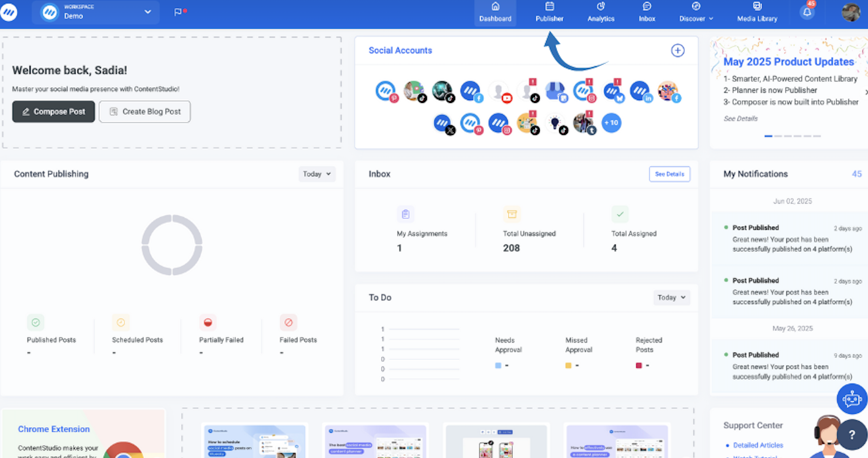Click the My Assignments clipboard icon

(405, 214)
